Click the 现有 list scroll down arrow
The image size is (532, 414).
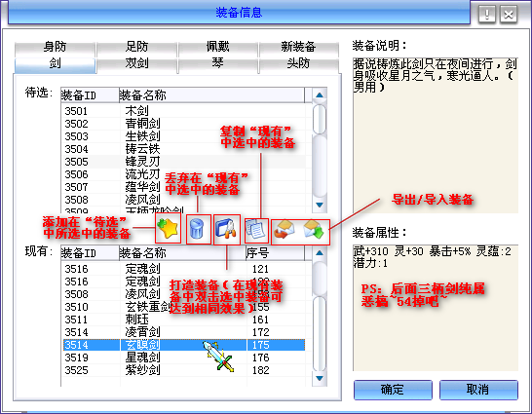pos(320,378)
